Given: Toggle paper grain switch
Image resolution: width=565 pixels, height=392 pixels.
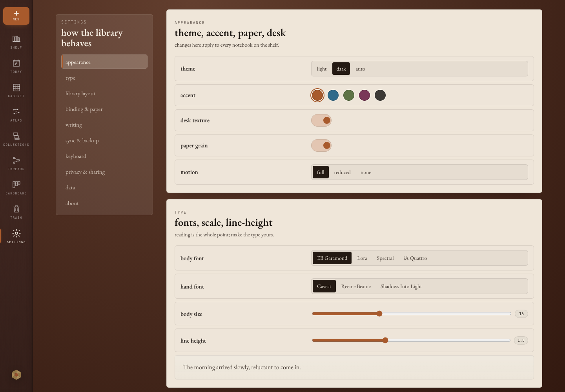Looking at the screenshot, I should pyautogui.click(x=321, y=145).
